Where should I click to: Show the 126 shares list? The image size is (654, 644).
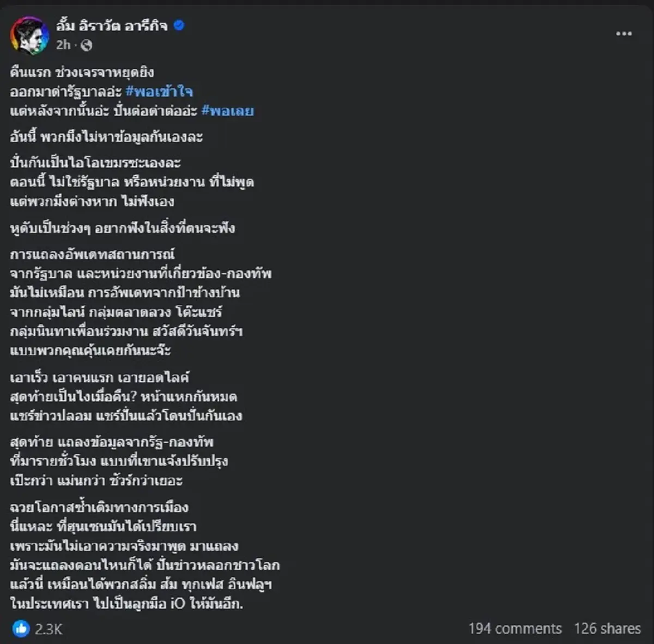pyautogui.click(x=602, y=628)
